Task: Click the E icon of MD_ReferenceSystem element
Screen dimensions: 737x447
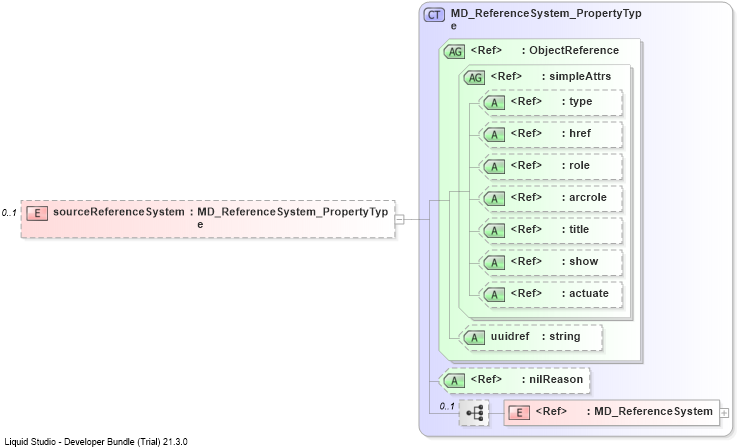Action: 519,412
